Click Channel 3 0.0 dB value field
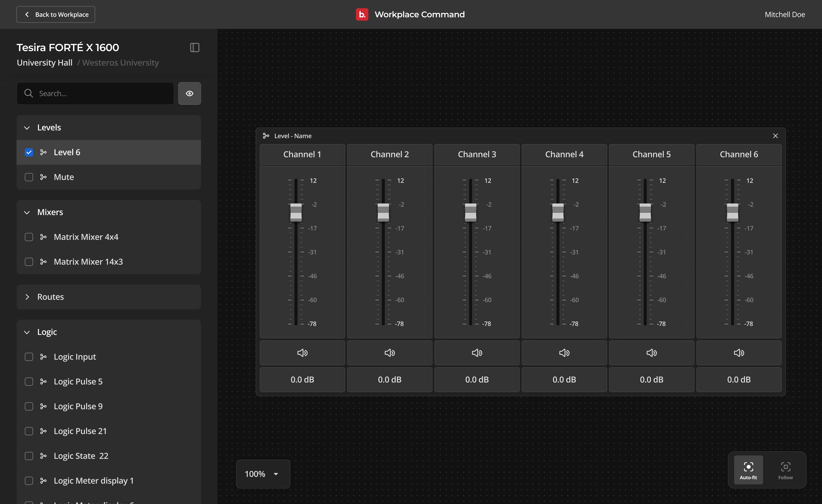Viewport: 822px width, 504px height. tap(477, 380)
